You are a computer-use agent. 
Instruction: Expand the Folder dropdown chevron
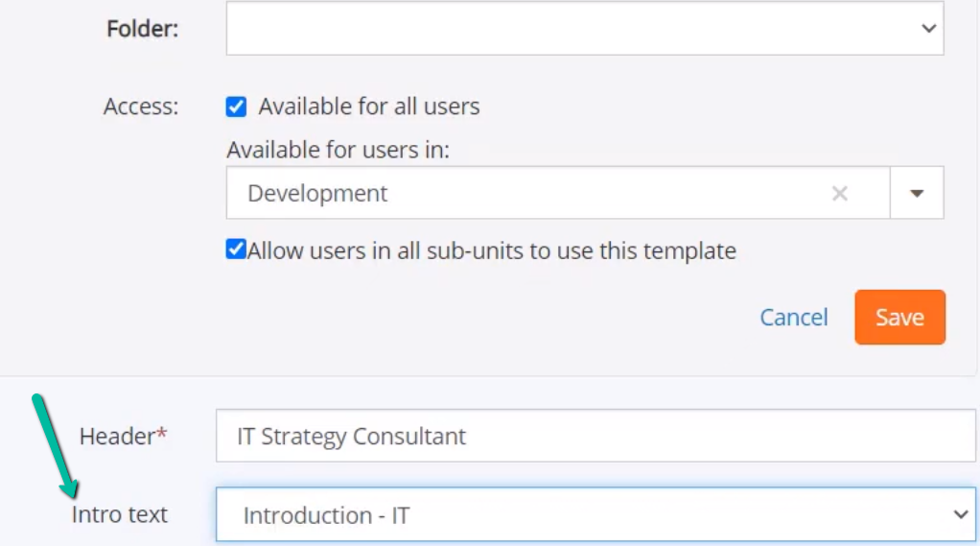(x=929, y=28)
